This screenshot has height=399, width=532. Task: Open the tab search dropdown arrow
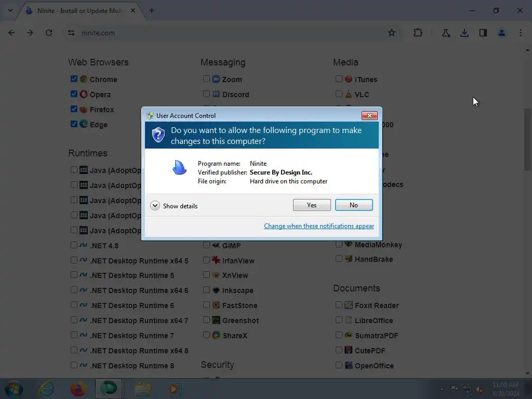pyautogui.click(x=10, y=10)
